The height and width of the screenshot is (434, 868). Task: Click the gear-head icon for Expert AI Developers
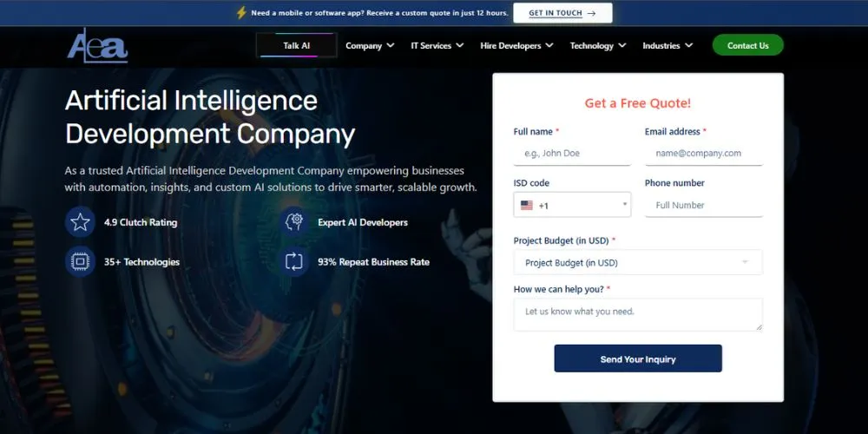point(293,222)
